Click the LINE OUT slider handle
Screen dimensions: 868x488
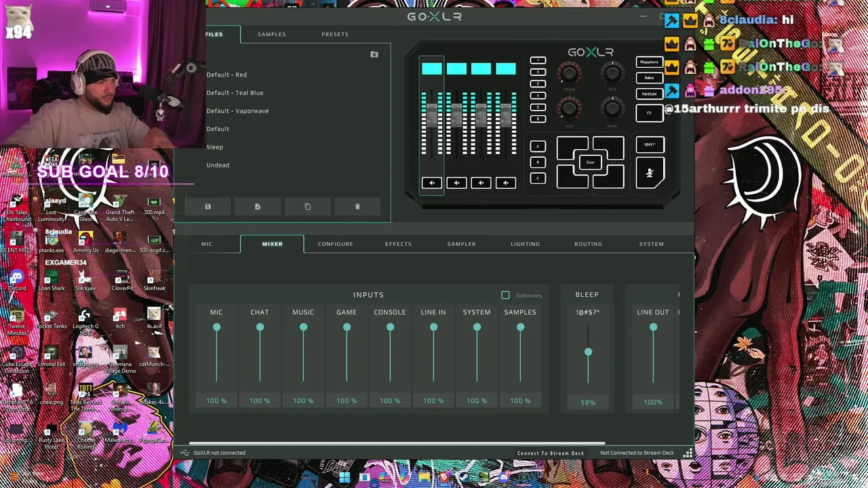[653, 327]
